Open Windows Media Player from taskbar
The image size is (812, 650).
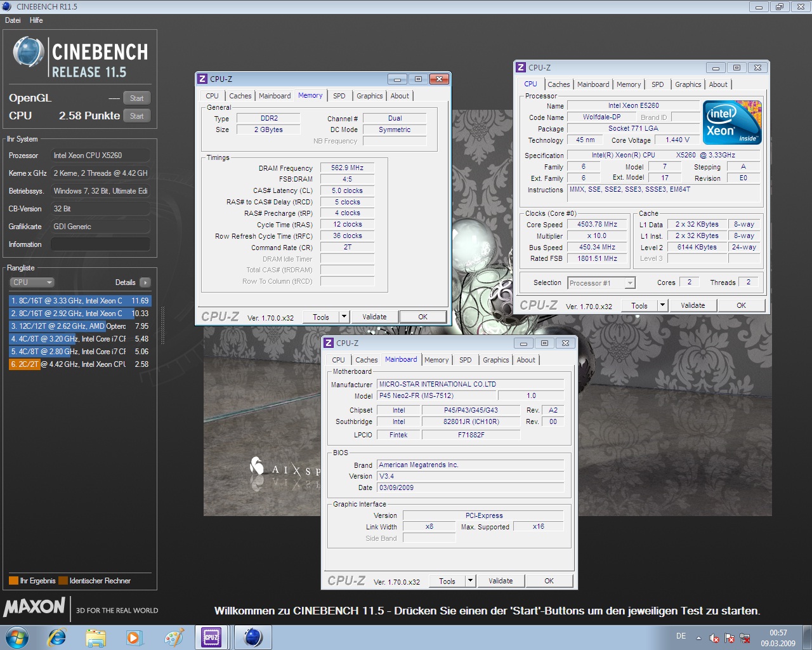134,637
